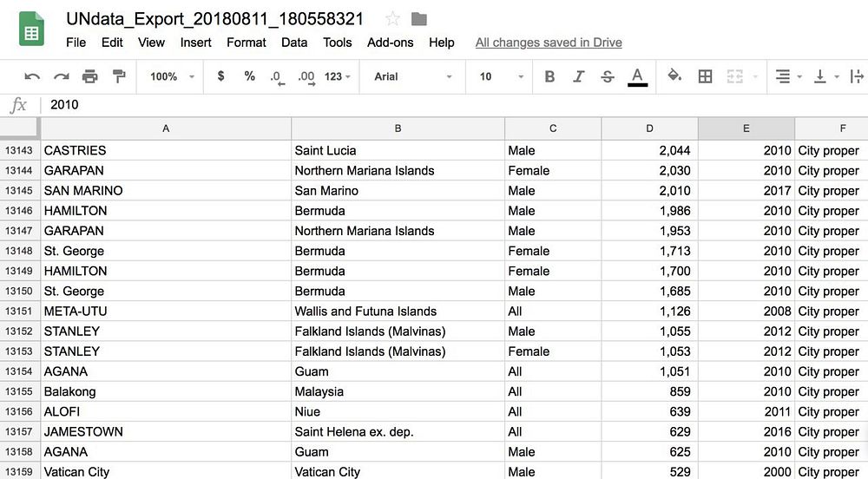Screen dimensions: 868x479
Task: Open the Insert menu
Action: tap(195, 43)
